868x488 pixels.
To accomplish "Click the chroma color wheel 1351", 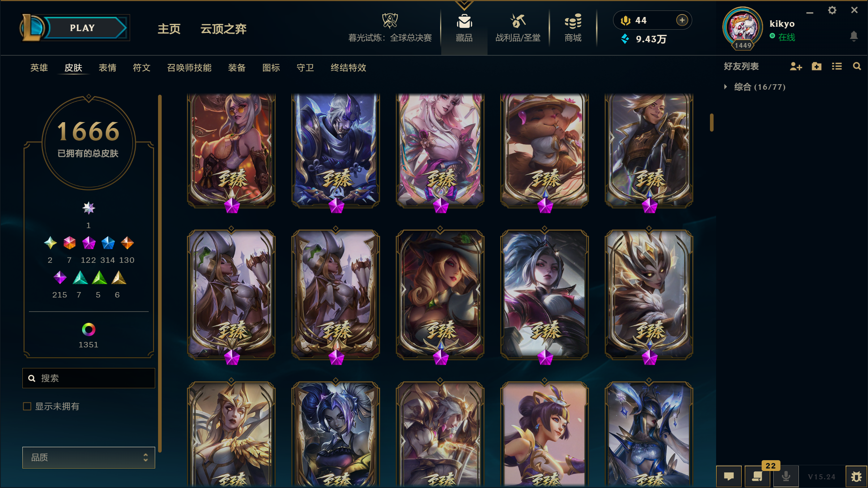I will pyautogui.click(x=89, y=329).
